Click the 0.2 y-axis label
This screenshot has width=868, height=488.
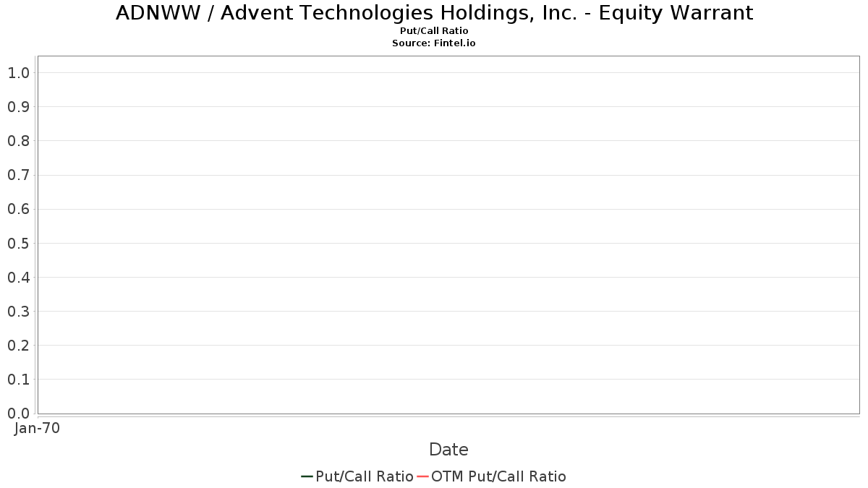[18, 345]
